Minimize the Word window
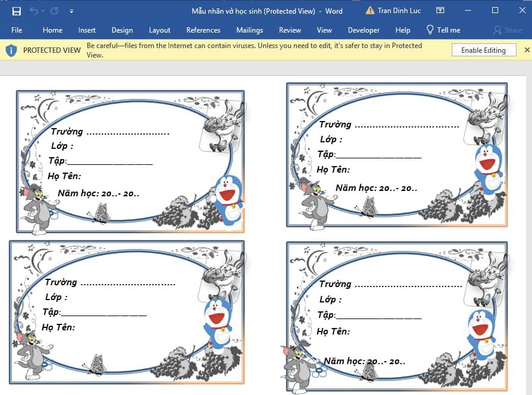This screenshot has height=395, width=532. [x=468, y=11]
